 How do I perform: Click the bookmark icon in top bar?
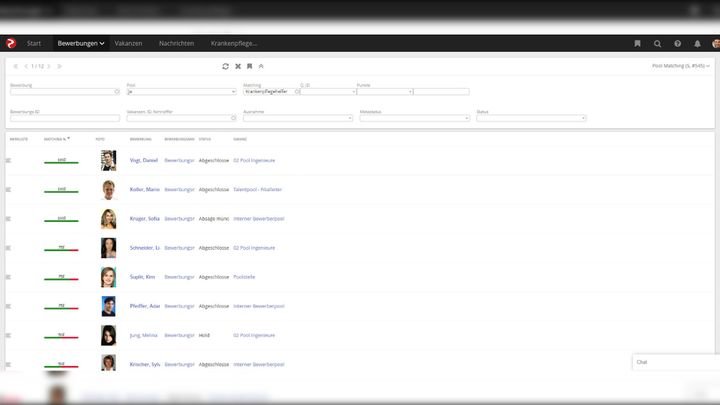(x=637, y=44)
